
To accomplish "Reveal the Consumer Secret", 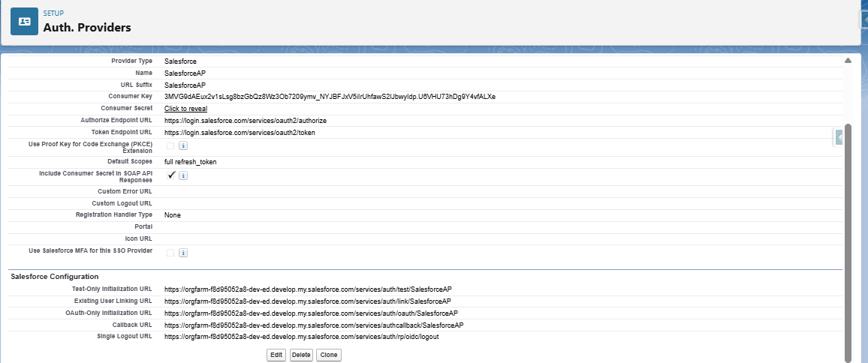I will pos(185,109).
